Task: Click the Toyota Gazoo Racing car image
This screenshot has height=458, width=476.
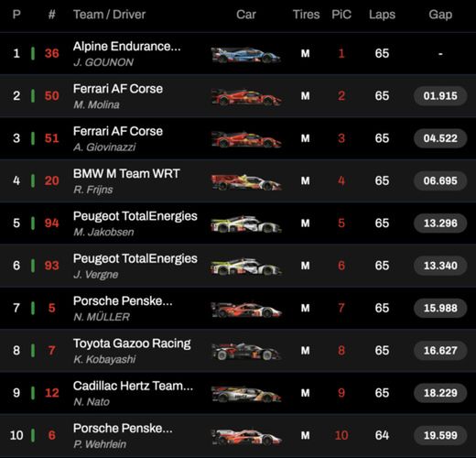Action: click(x=246, y=352)
